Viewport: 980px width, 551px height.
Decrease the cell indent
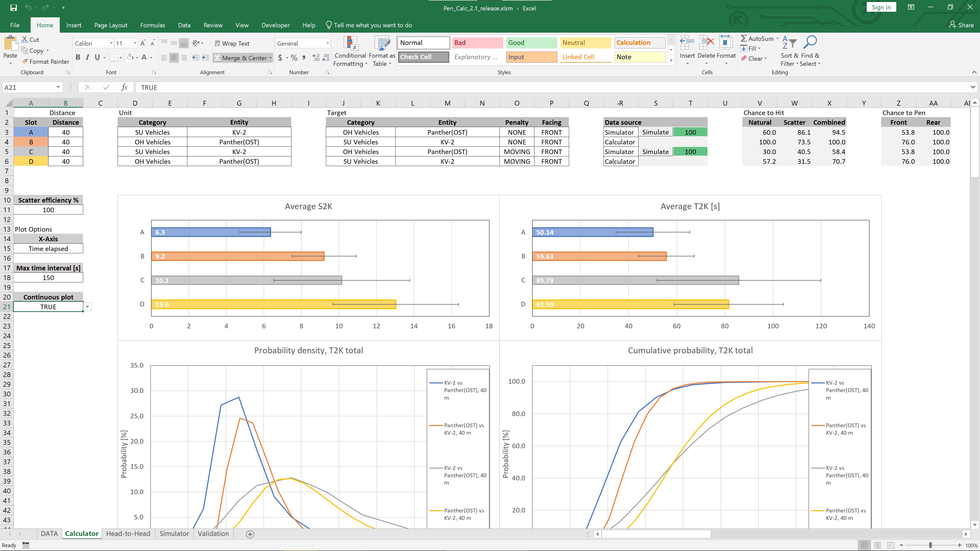[195, 58]
